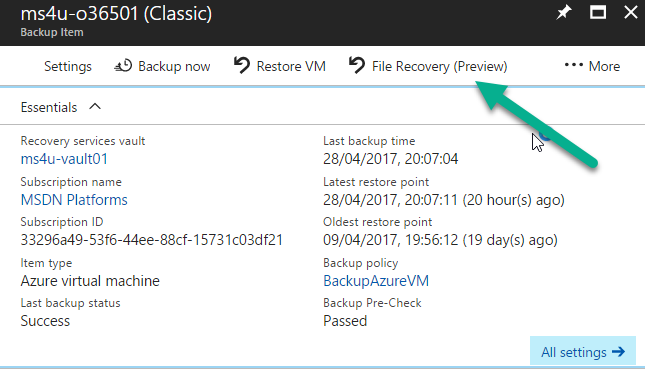The width and height of the screenshot is (645, 369).
Task: Maximize the Backup Item blade
Action: click(598, 13)
